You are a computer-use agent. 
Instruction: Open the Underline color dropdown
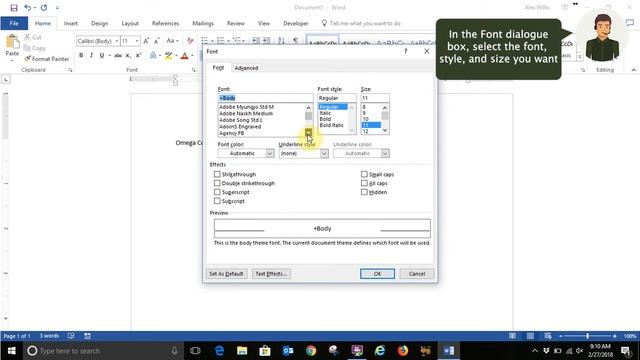click(x=385, y=153)
